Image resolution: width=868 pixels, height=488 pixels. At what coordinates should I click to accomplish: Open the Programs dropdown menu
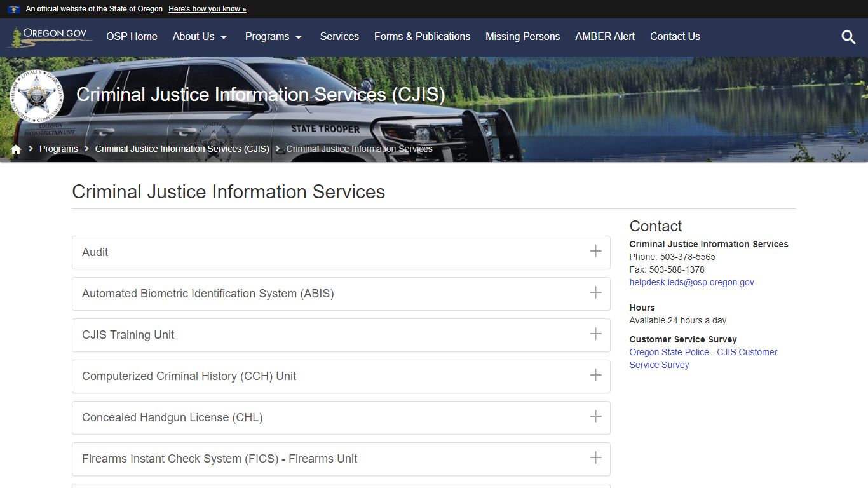(273, 37)
